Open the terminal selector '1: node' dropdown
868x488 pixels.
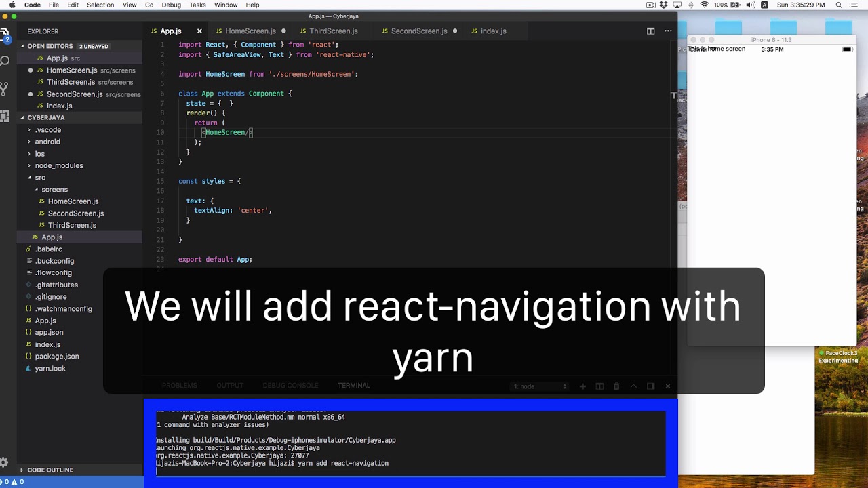[540, 386]
